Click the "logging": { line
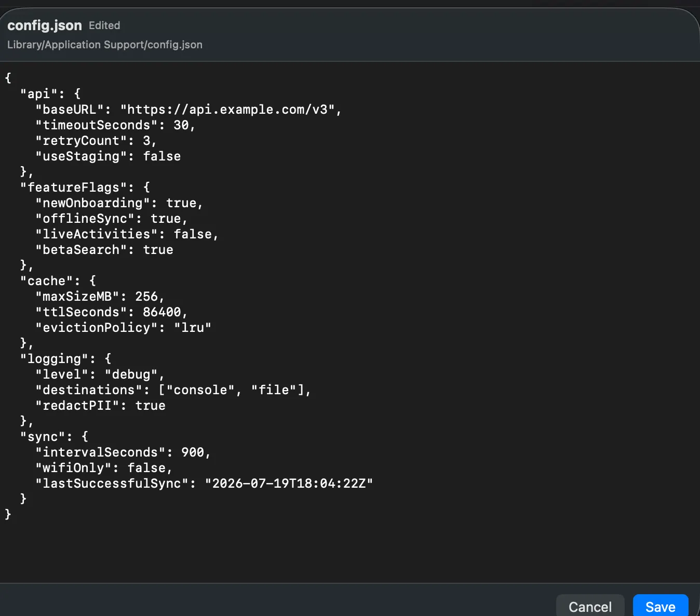 tap(66, 359)
